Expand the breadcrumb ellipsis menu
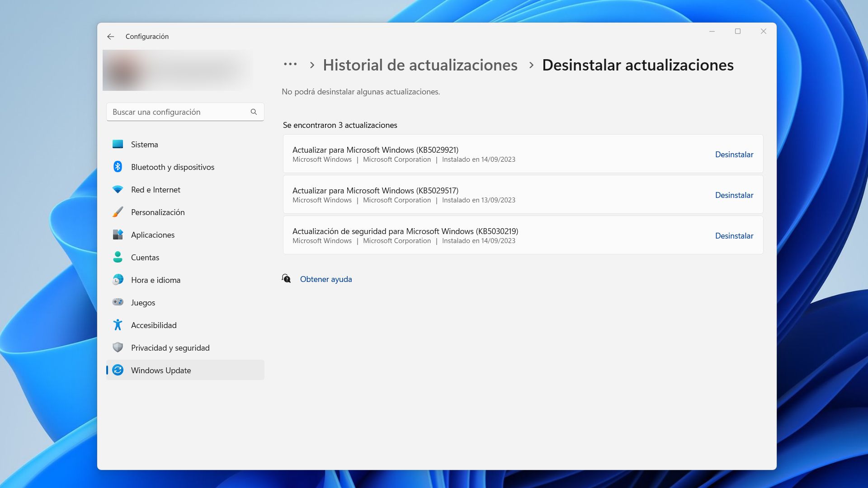The image size is (868, 488). pos(290,65)
